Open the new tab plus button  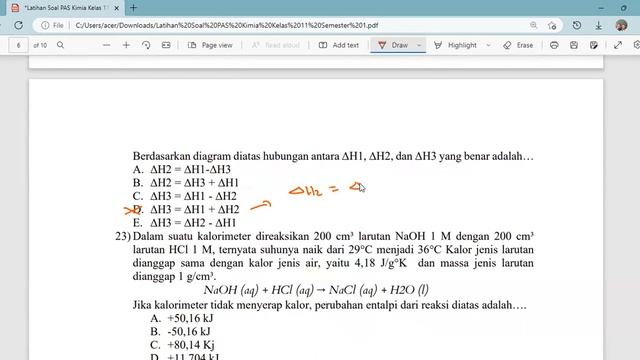pyautogui.click(x=133, y=8)
